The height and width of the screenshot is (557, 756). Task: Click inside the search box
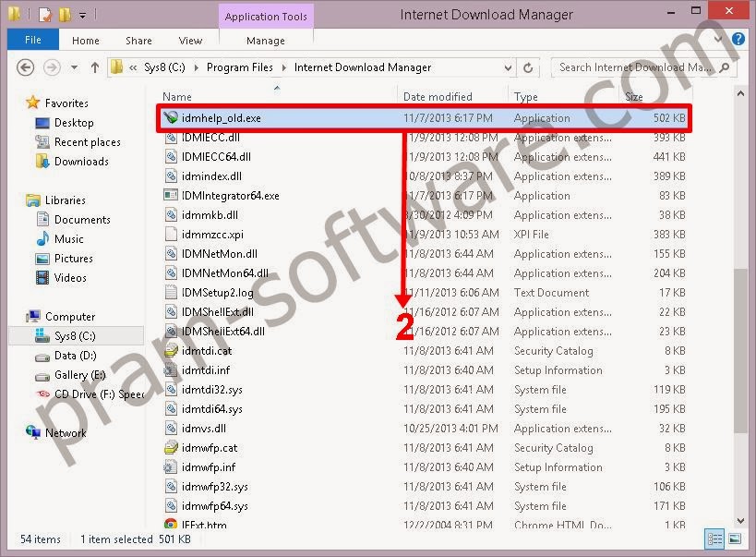tap(628, 67)
